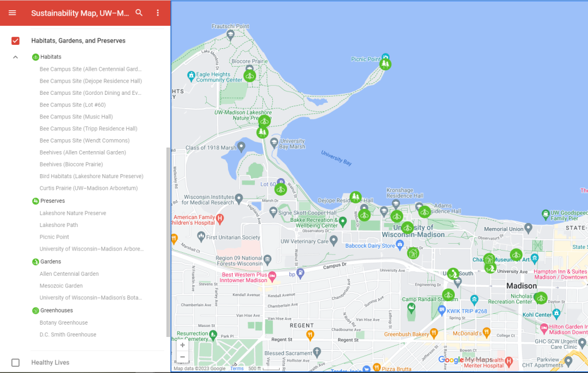Click the University Bay Marsh pin
The image size is (588, 373).
274,143
